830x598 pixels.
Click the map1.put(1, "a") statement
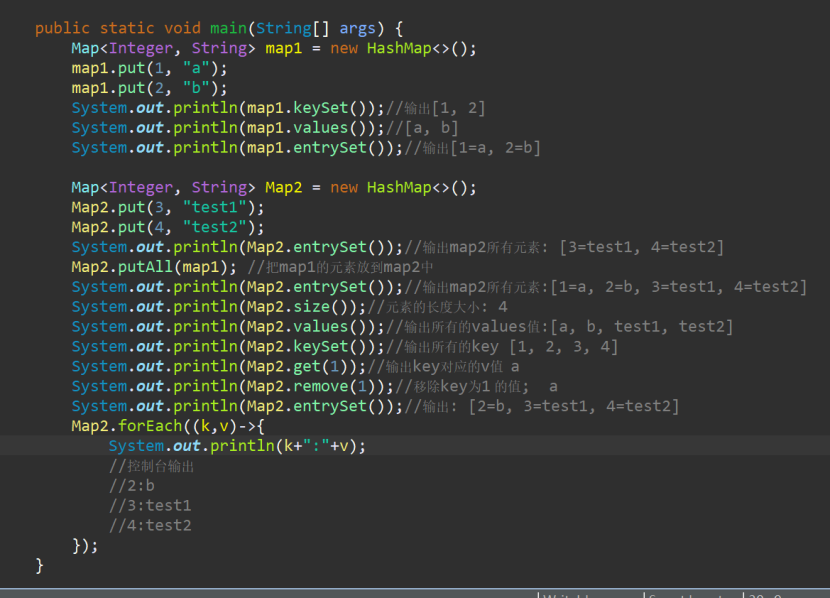coord(149,68)
